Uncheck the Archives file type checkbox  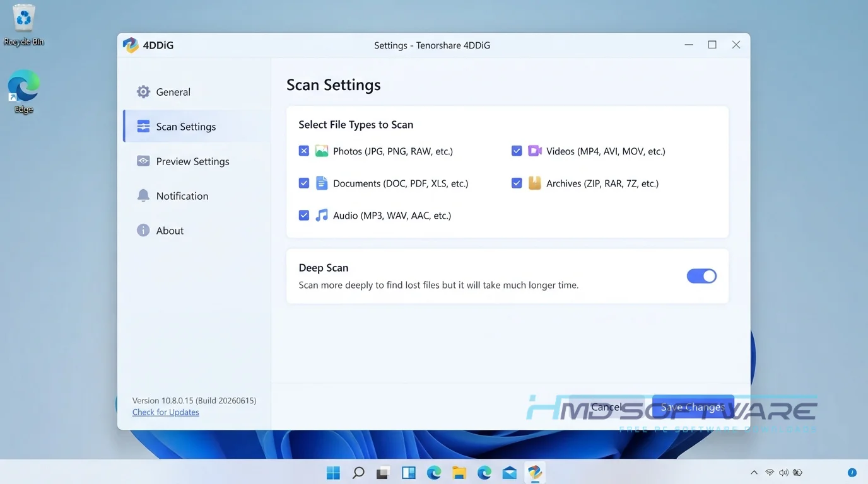(x=517, y=183)
